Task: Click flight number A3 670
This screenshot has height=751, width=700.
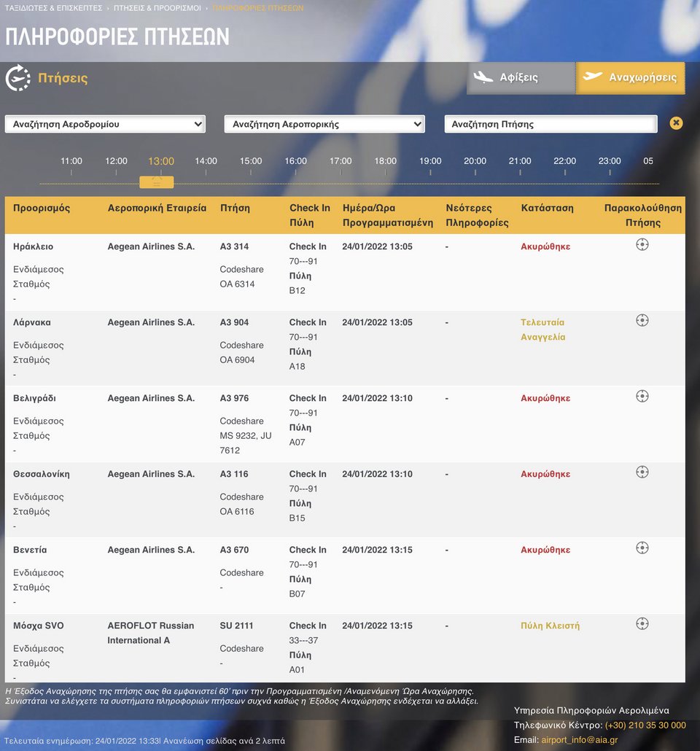Action: pos(234,550)
